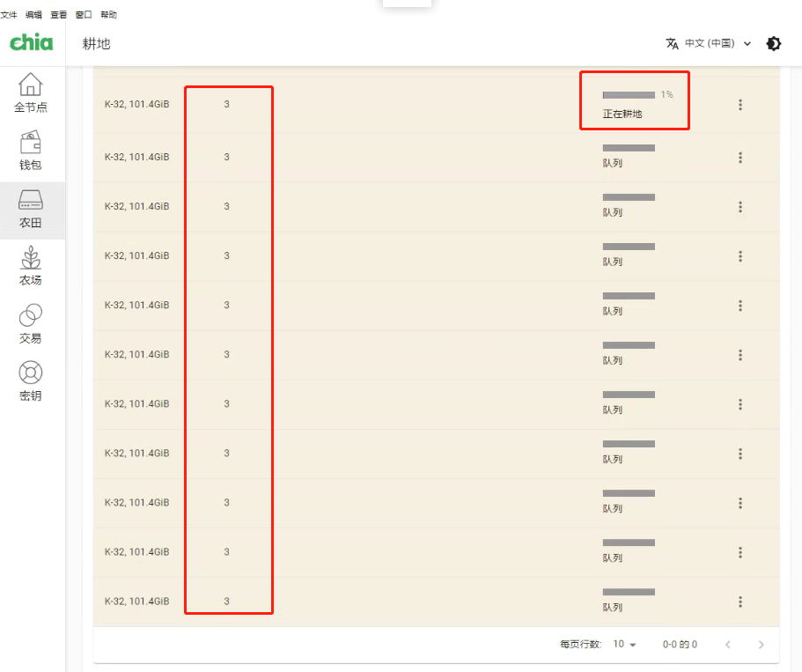Click the 1% progress value

pos(666,95)
